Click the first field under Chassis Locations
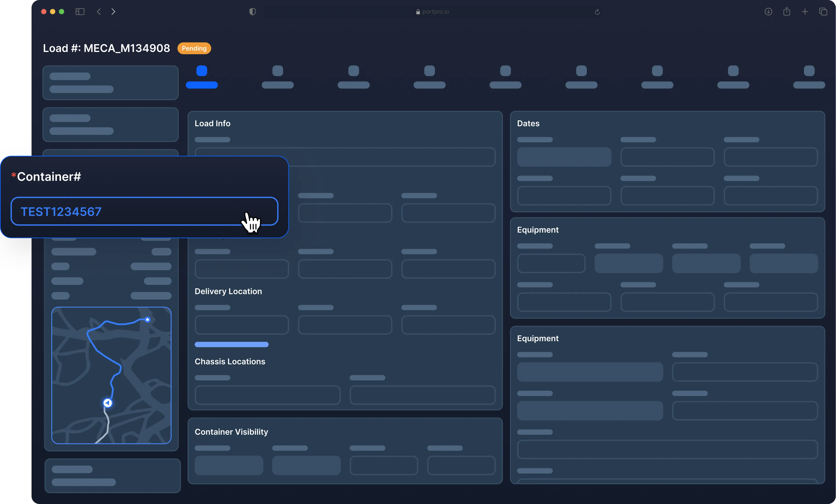 click(x=267, y=395)
